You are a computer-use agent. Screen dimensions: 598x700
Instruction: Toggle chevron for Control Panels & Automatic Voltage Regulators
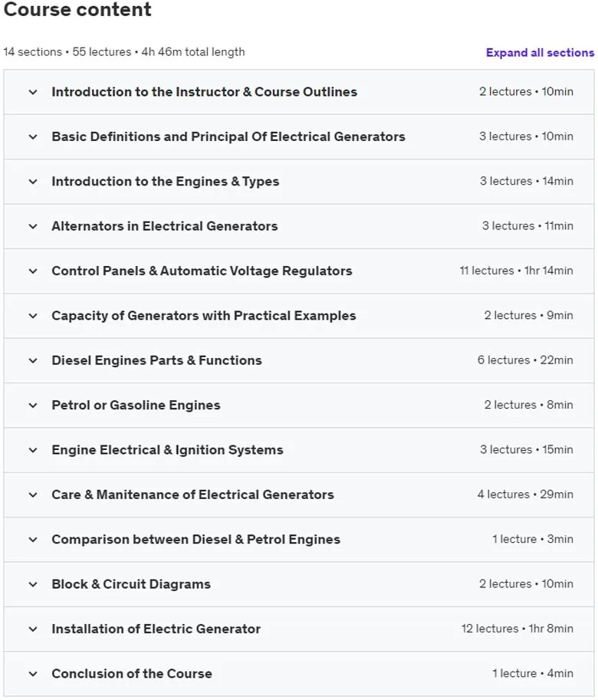[33, 271]
